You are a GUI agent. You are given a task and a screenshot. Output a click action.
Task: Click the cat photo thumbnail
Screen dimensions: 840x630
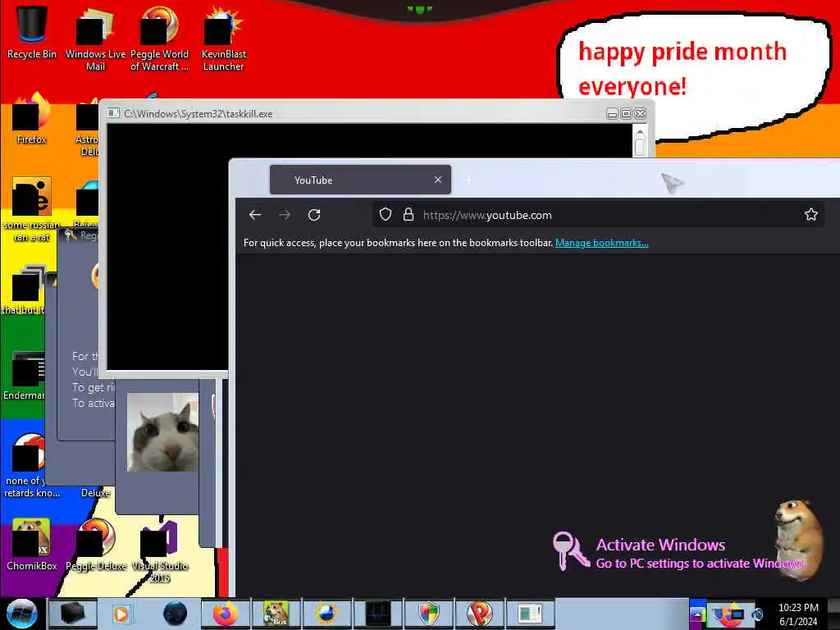point(162,432)
